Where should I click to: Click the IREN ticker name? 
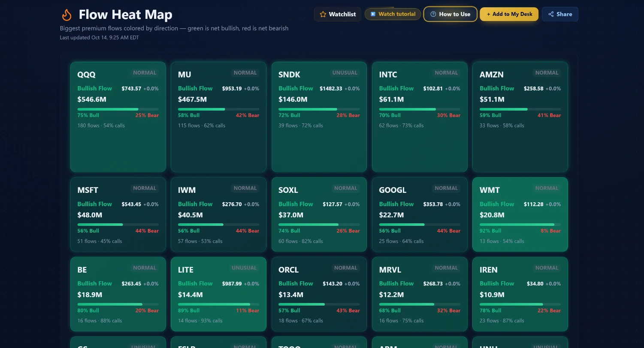point(489,270)
